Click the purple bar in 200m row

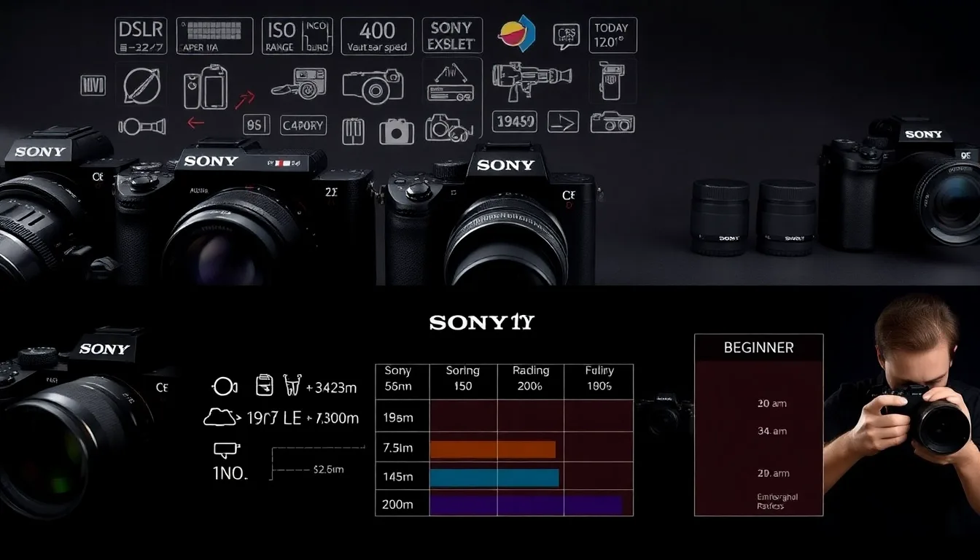coord(526,505)
